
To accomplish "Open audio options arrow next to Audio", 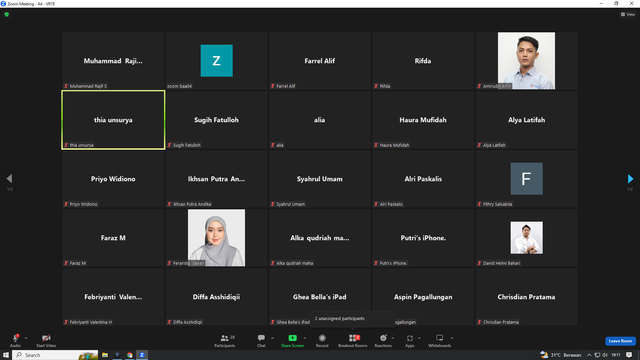I will tap(26, 338).
